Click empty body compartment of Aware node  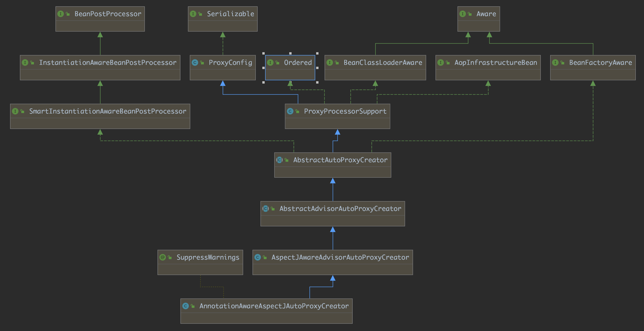[479, 26]
